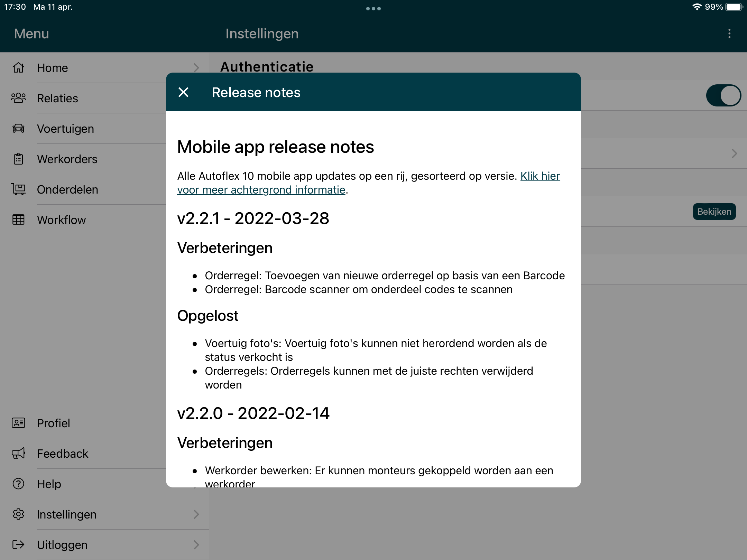747x560 pixels.
Task: Tap the settings row chevron on the right
Action: [734, 153]
